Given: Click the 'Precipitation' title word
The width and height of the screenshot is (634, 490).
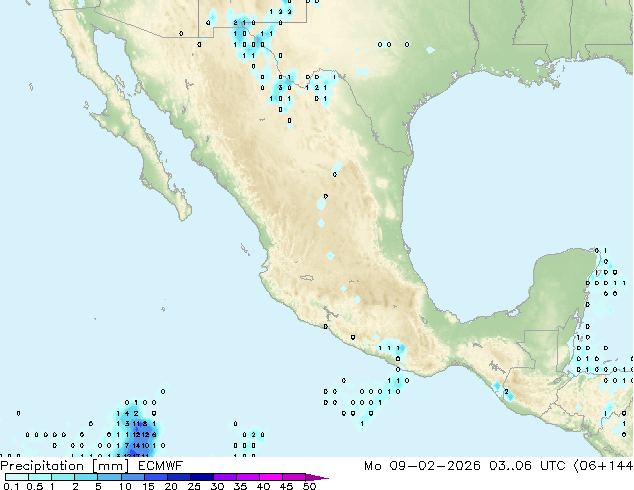Looking at the screenshot, I should point(42,466).
